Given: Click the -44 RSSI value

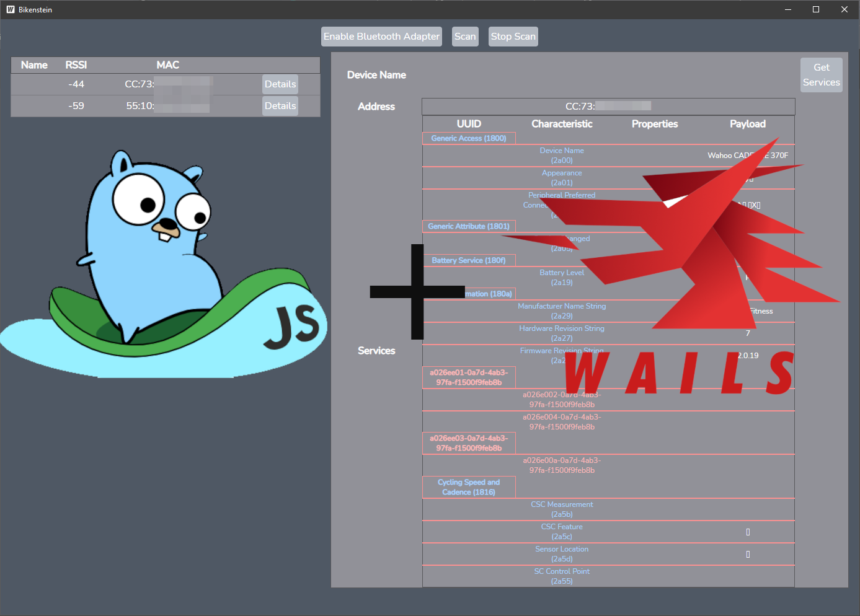Looking at the screenshot, I should click(x=76, y=84).
